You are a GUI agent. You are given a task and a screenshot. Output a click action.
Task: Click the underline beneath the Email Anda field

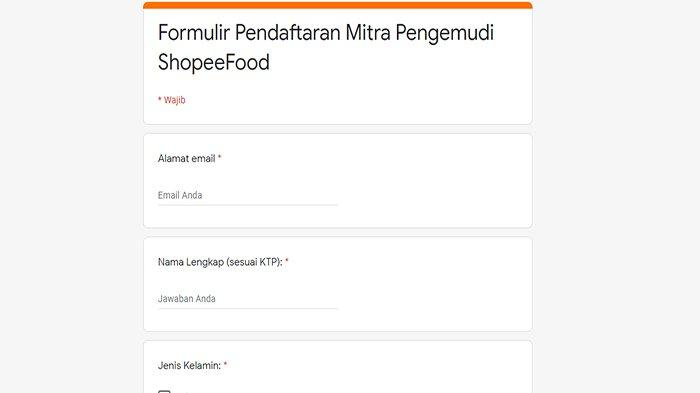pyautogui.click(x=247, y=205)
